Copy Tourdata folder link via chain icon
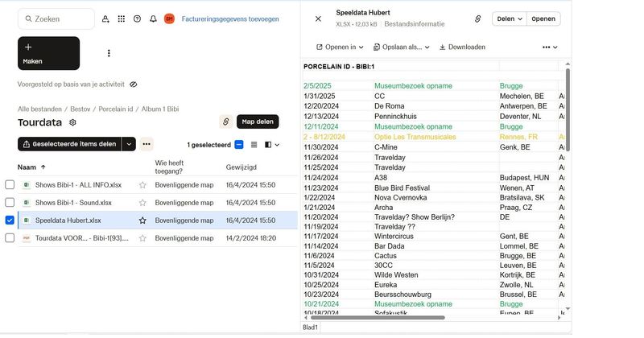 (x=225, y=122)
